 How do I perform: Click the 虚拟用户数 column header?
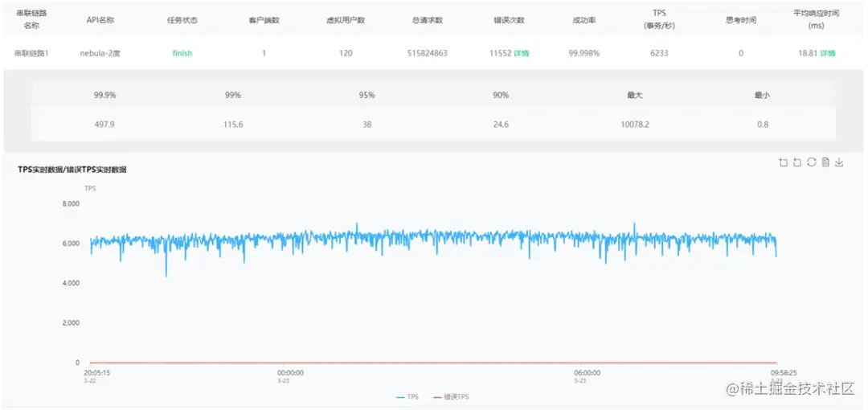pos(346,20)
